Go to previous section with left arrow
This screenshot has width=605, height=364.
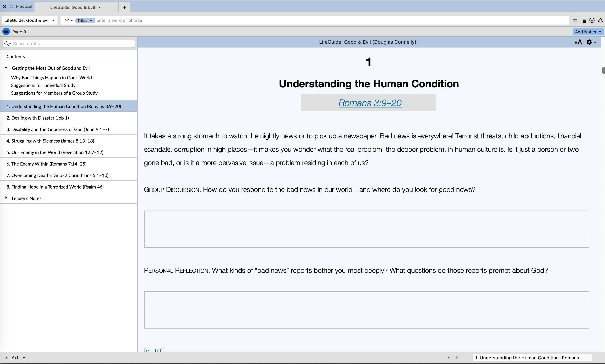(448, 357)
